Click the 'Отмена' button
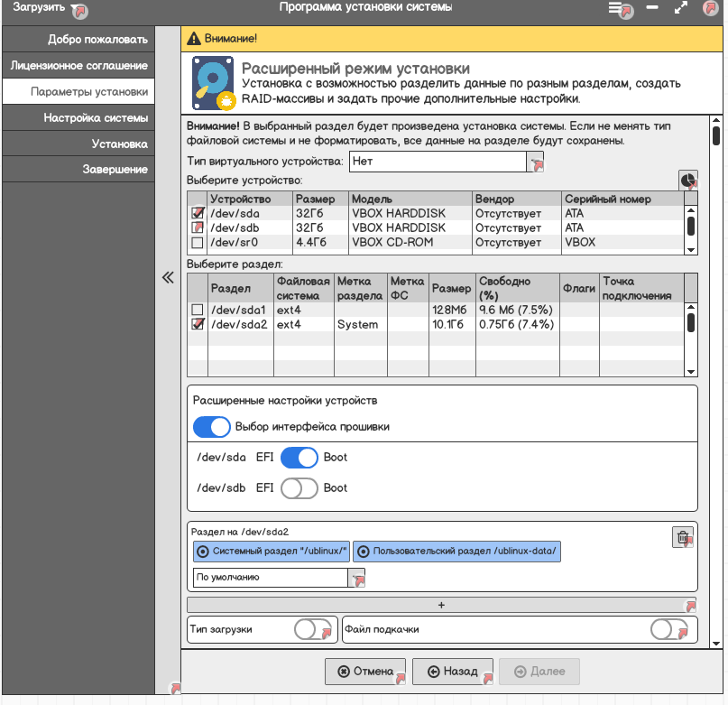This screenshot has width=728, height=705. point(365,671)
